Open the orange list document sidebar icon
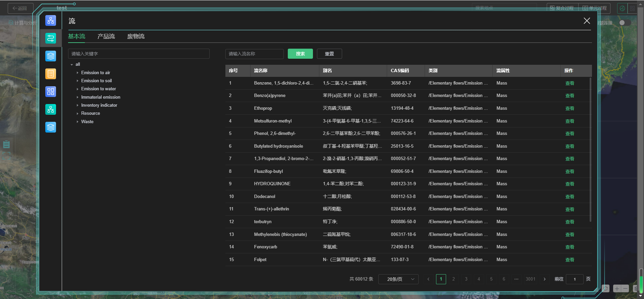The image size is (644, 299). click(51, 74)
